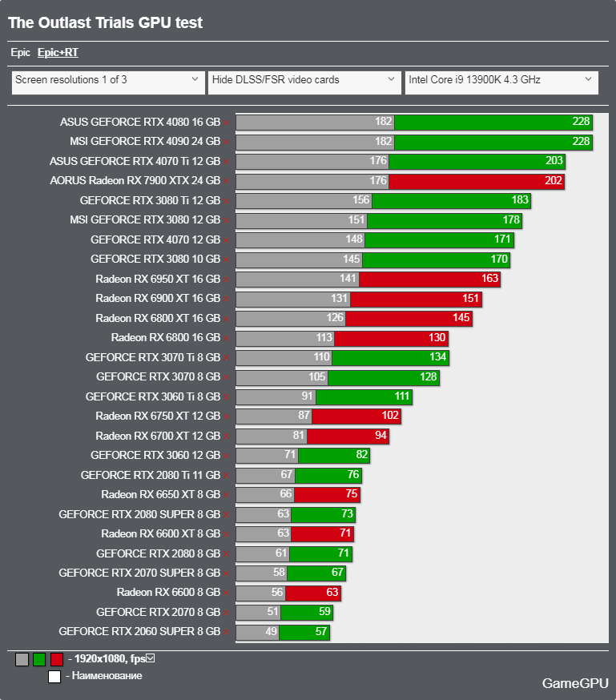Click the green legend color swatch
The image size is (616, 700).
click(39, 659)
